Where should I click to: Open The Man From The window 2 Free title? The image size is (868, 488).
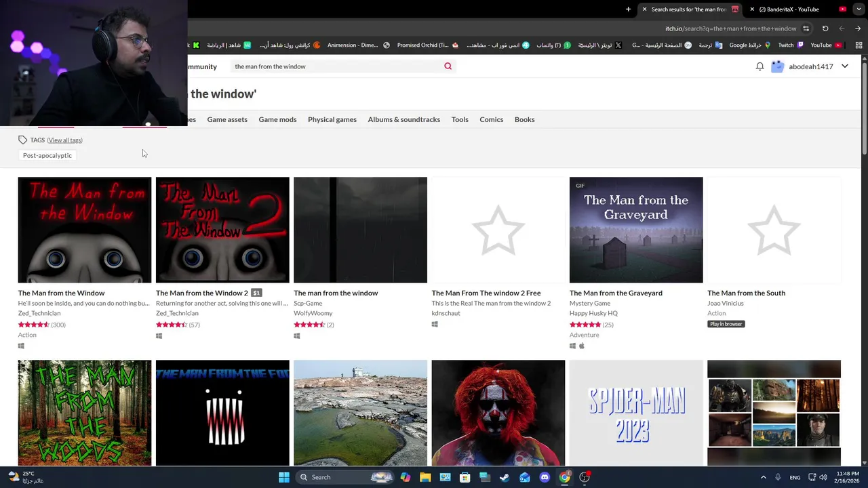pyautogui.click(x=486, y=293)
